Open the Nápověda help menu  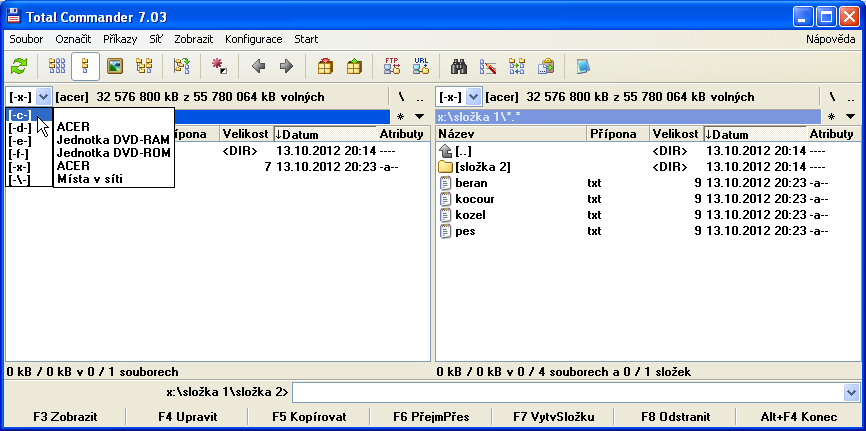[831, 39]
